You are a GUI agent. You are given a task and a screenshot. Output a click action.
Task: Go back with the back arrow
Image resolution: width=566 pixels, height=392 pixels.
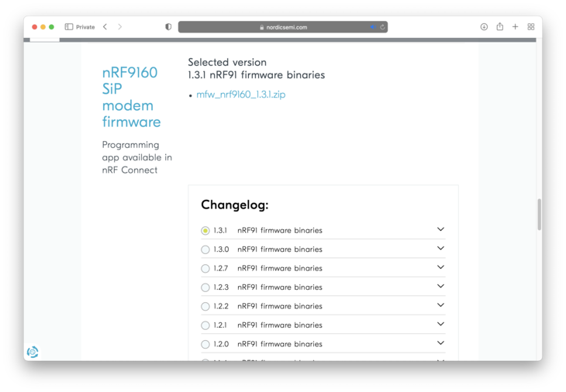(105, 26)
